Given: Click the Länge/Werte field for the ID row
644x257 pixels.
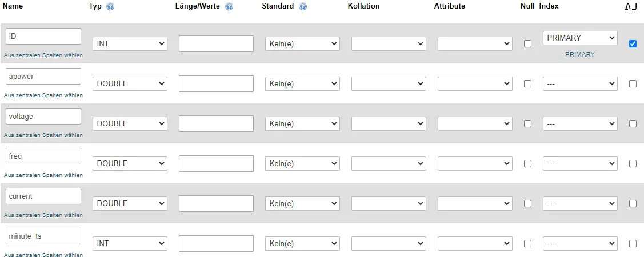Looking at the screenshot, I should (216, 43).
